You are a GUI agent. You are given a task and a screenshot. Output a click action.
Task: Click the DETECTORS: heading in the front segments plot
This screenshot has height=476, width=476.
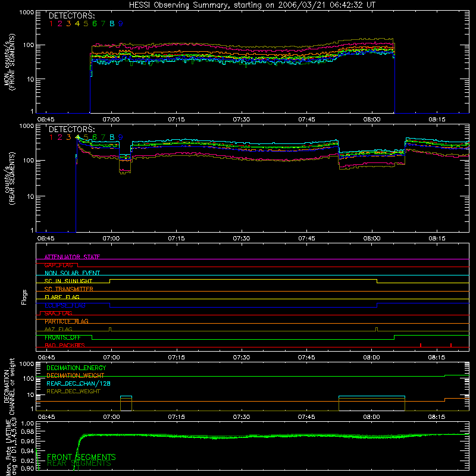(72, 16)
